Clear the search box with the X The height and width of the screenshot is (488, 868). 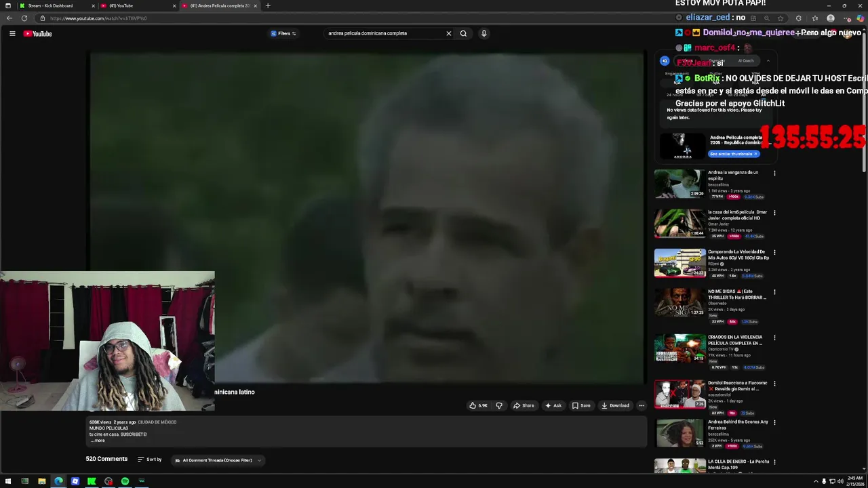coord(448,33)
